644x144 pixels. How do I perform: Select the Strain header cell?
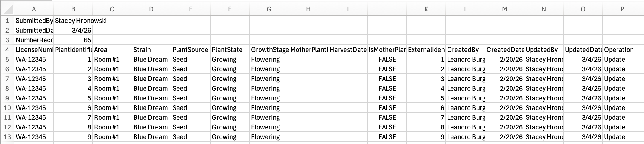pyautogui.click(x=151, y=50)
